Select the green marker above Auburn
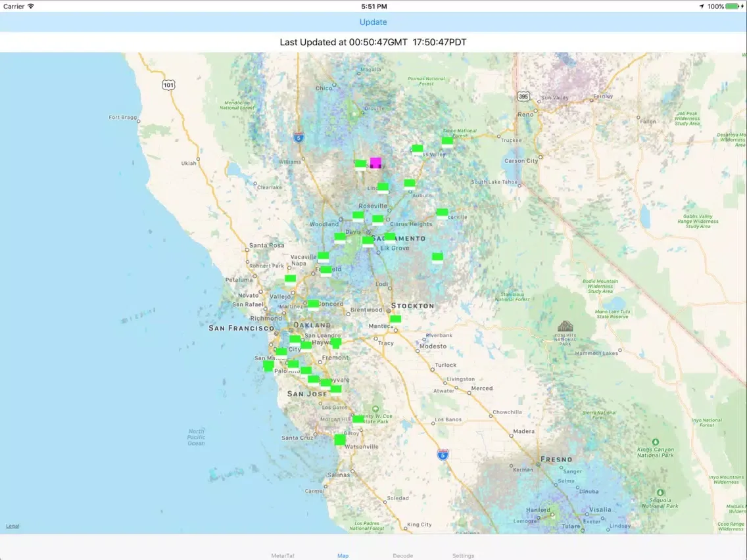Screen dimensions: 747x560 click(409, 183)
